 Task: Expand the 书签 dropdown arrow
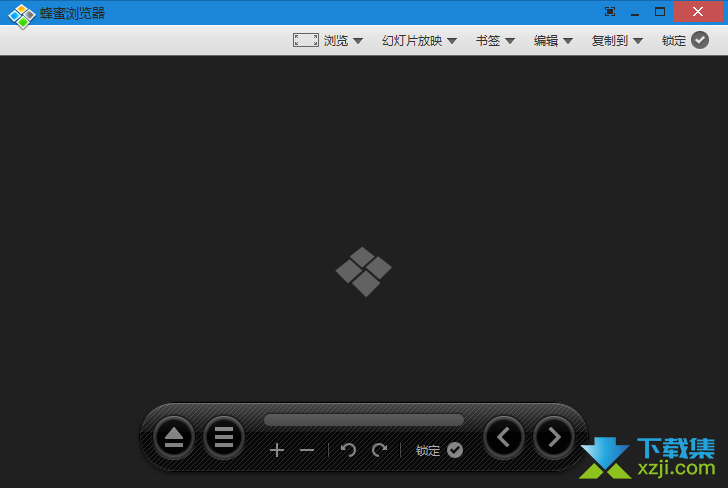click(510, 41)
